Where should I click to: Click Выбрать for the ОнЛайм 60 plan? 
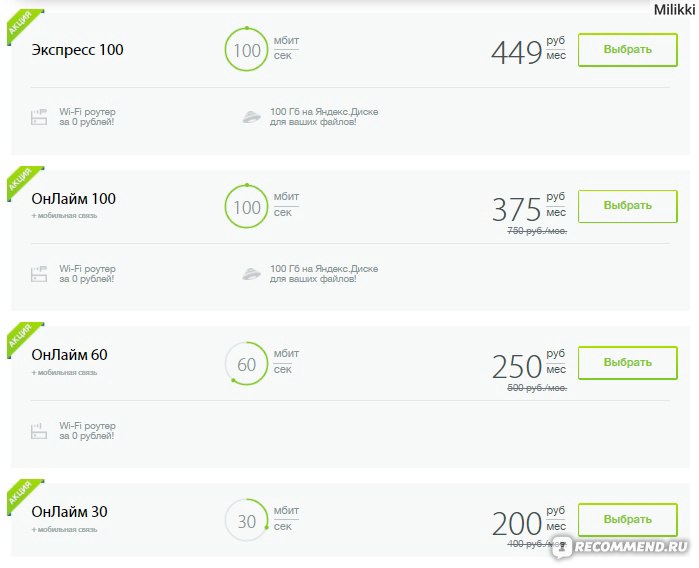(627, 363)
